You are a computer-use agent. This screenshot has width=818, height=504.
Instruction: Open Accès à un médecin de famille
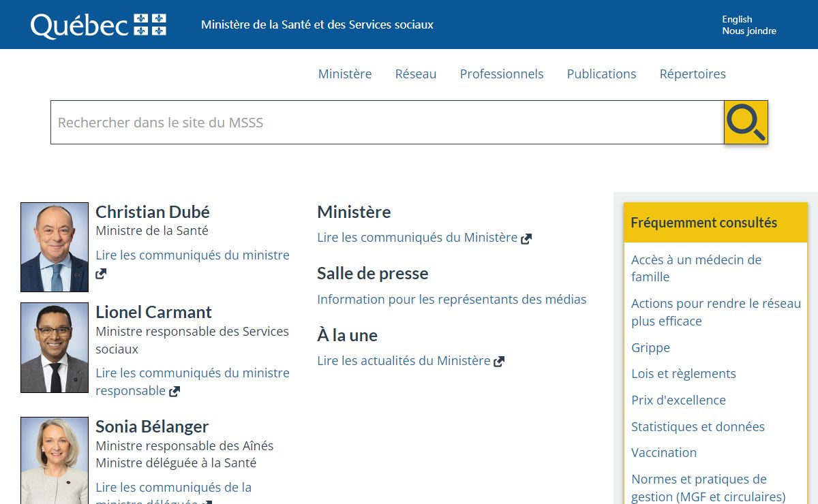point(696,268)
